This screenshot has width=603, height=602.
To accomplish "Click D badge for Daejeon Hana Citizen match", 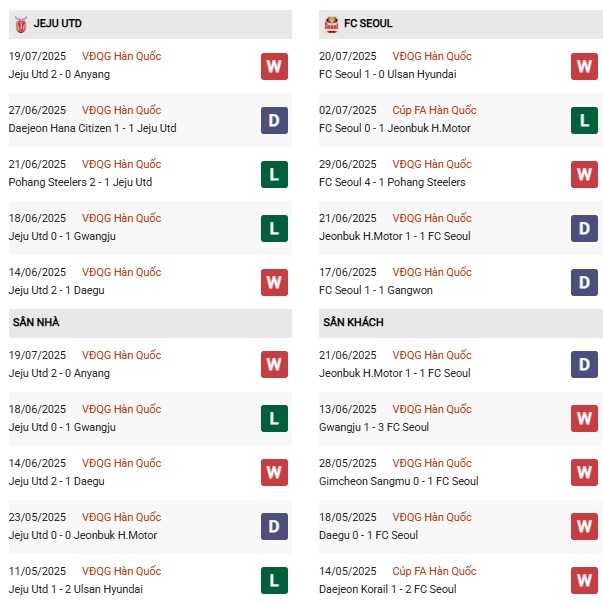I will point(274,120).
